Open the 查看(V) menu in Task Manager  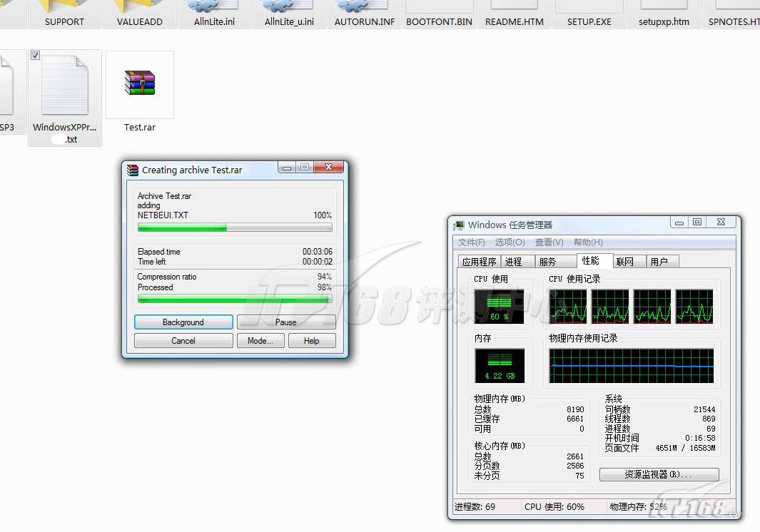click(549, 242)
